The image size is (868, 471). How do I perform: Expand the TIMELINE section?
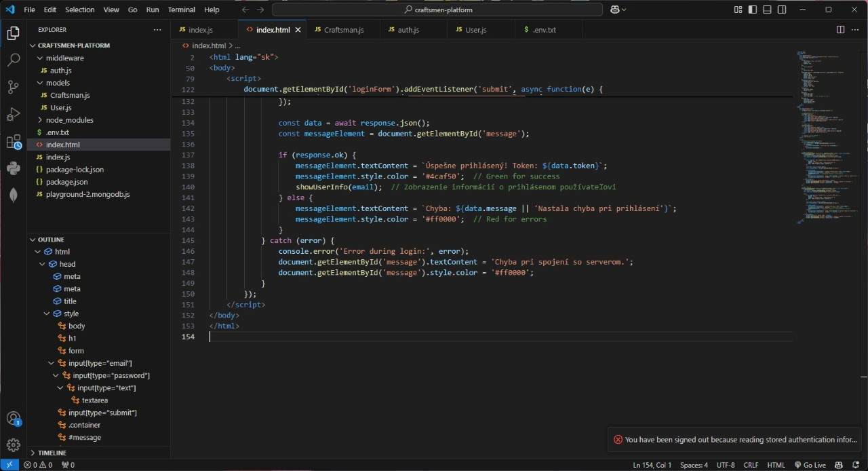pyautogui.click(x=98, y=453)
